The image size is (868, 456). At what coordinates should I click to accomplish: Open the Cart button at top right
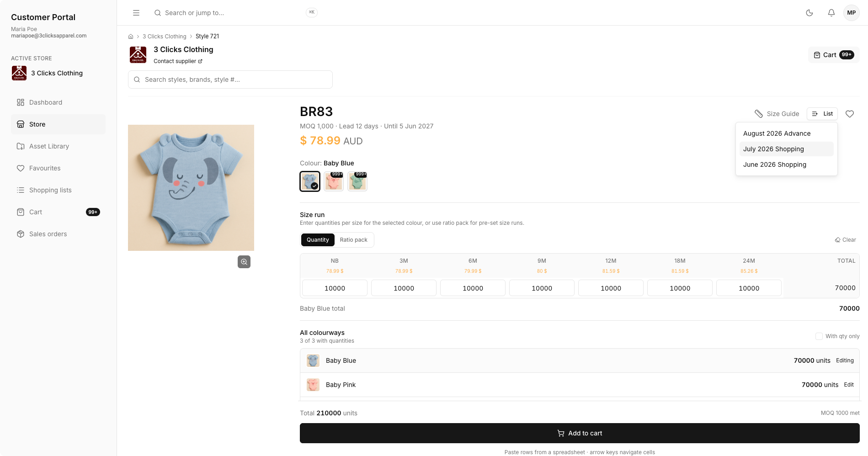[834, 55]
